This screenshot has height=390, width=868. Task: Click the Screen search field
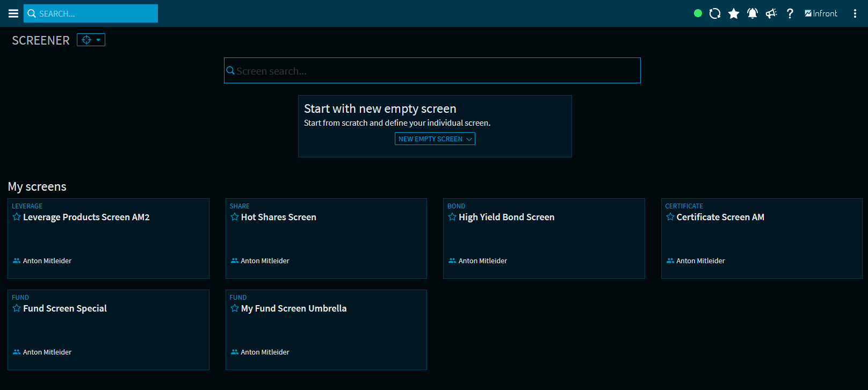(x=432, y=71)
